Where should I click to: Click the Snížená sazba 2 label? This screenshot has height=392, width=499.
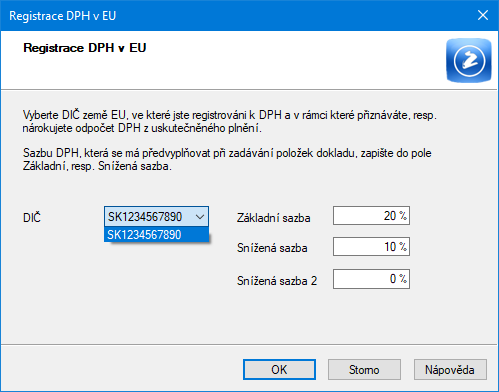277,281
